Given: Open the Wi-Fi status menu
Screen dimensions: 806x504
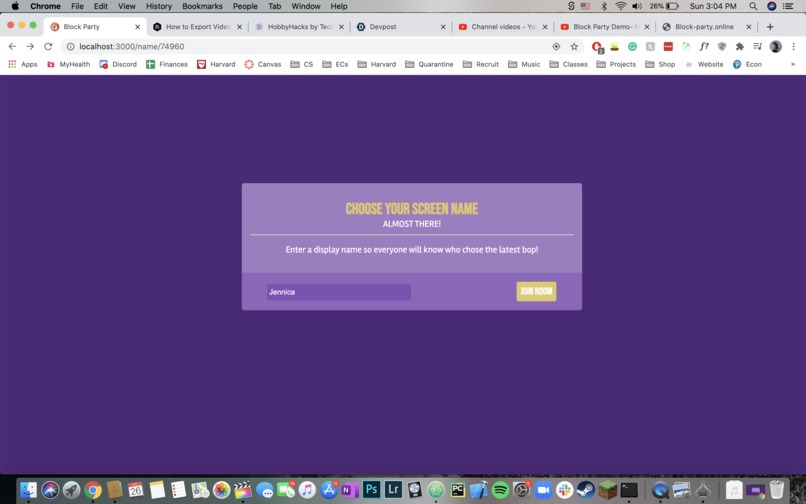Looking at the screenshot, I should (621, 6).
